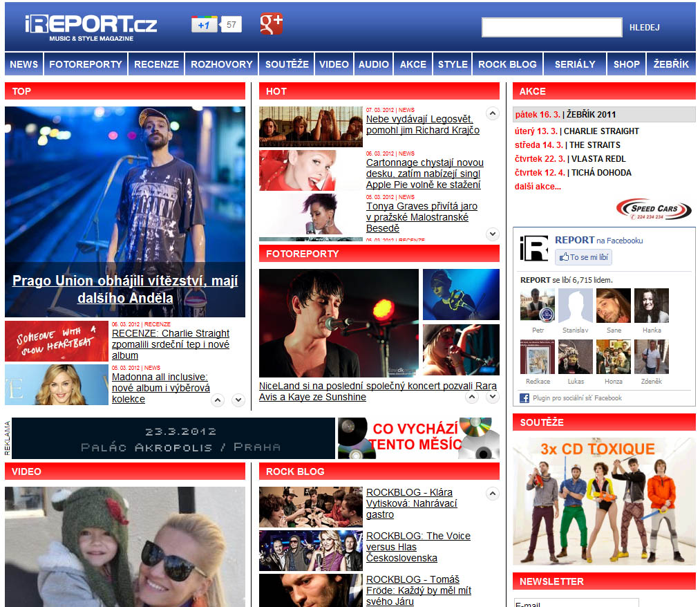Open ROCKBLOG Klára Vytisková link
This screenshot has width=700, height=607.
tap(412, 503)
